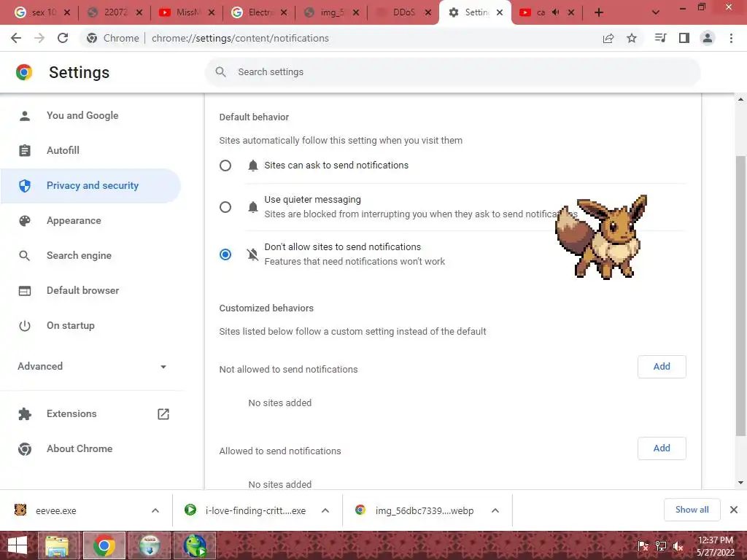Image resolution: width=747 pixels, height=560 pixels.
Task: Click the Chrome logo next to Settings
Action: pos(24,72)
